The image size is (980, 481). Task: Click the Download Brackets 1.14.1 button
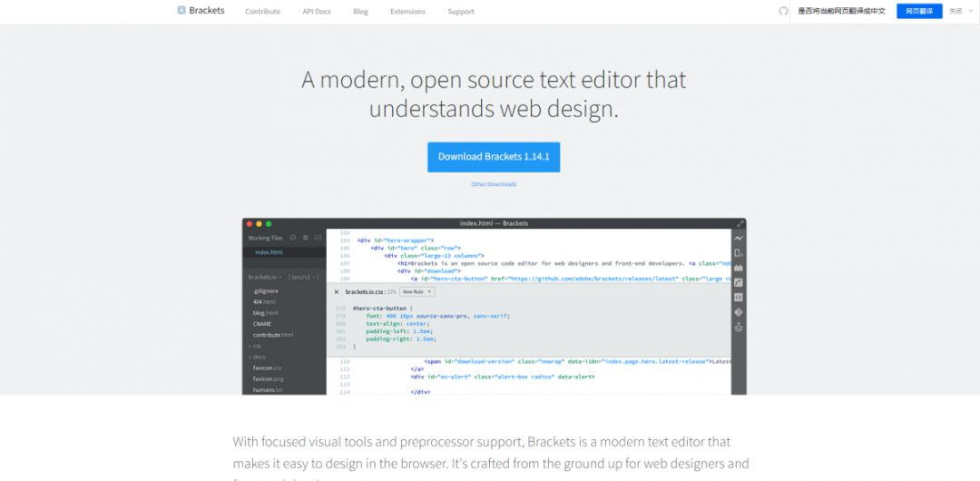pos(494,157)
